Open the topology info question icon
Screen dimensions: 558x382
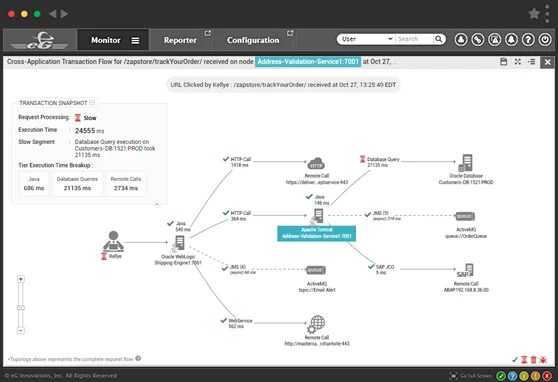[138, 358]
